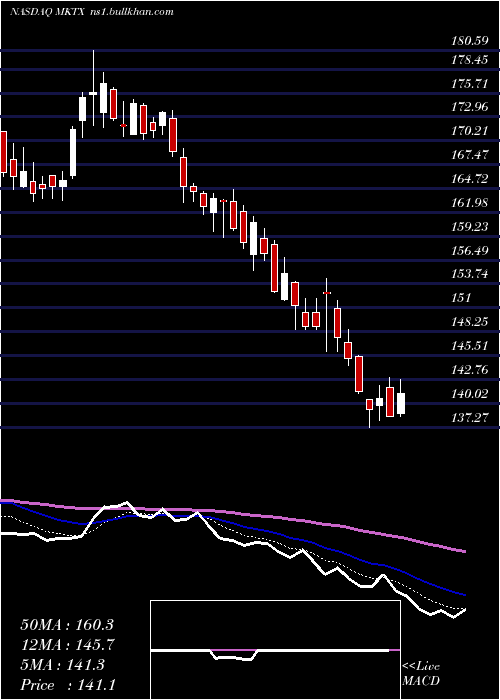Click the 167.47 price axis label
Image resolution: width=500 pixels, height=700 pixels.
469,155
